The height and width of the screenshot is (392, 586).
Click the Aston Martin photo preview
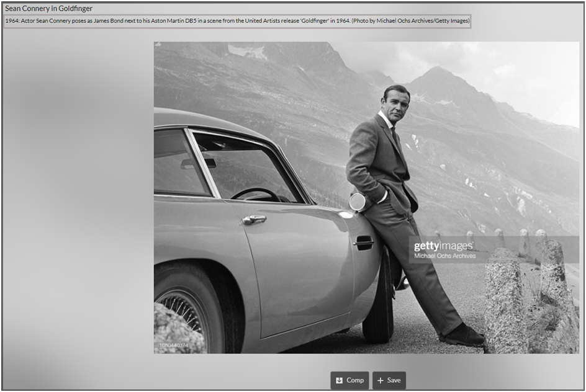(366, 197)
